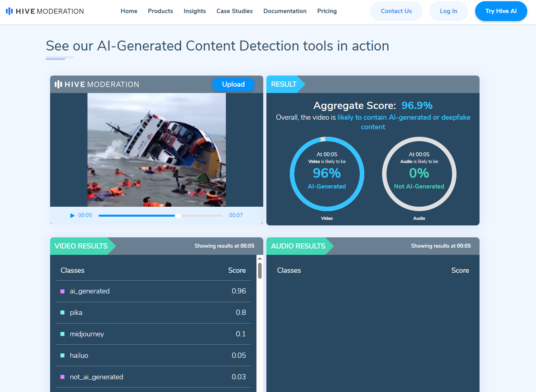Play the video with the play icon

click(72, 215)
